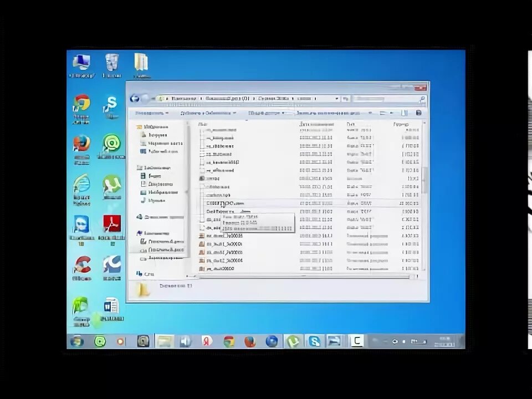This screenshot has width=532, height=399.
Task: Launch Google Chrome from the desktop
Action: 81,109
